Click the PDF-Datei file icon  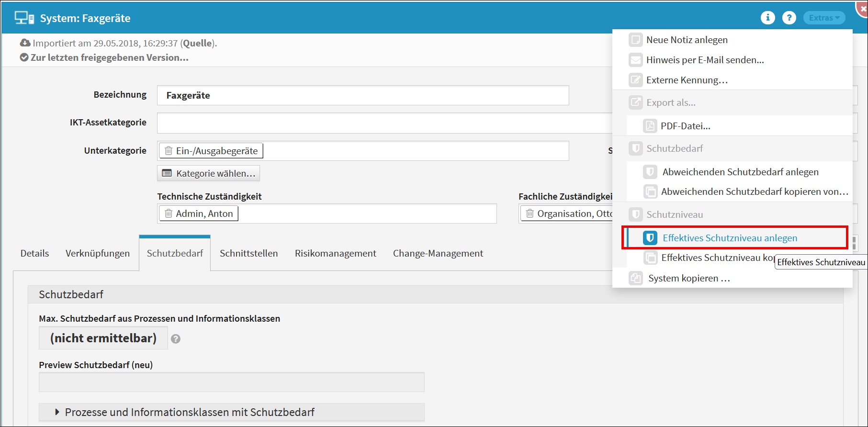point(650,126)
